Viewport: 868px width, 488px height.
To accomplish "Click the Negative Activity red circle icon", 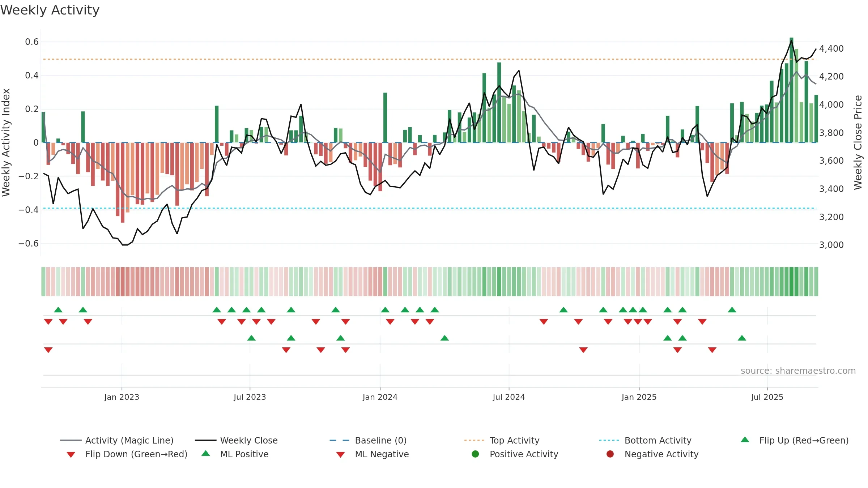I will point(610,454).
